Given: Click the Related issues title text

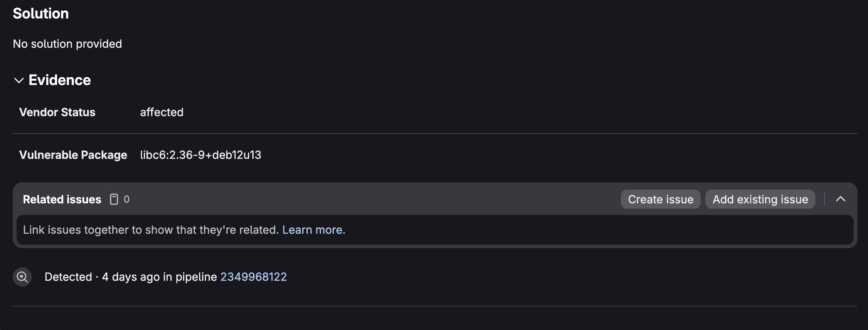Looking at the screenshot, I should click(62, 199).
